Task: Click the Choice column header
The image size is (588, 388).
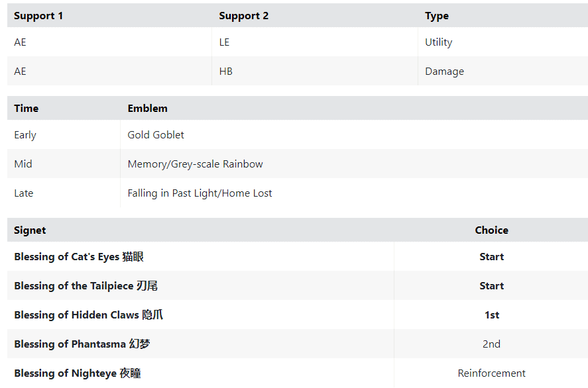Action: point(491,230)
